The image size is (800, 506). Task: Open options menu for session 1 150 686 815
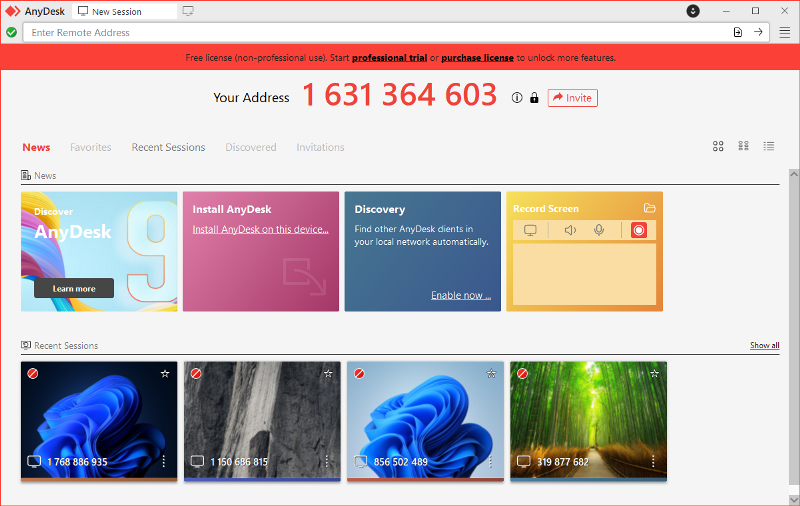click(x=327, y=462)
